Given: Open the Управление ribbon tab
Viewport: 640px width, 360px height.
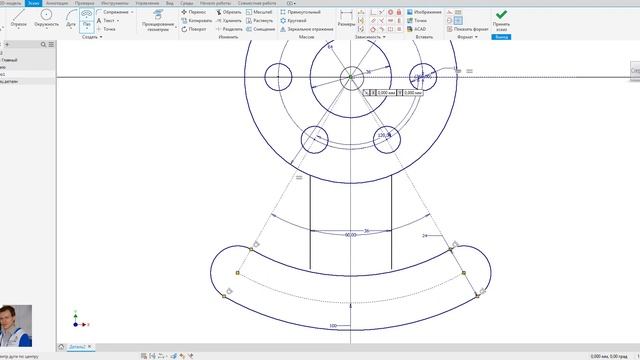Looking at the screenshot, I should (x=147, y=3).
